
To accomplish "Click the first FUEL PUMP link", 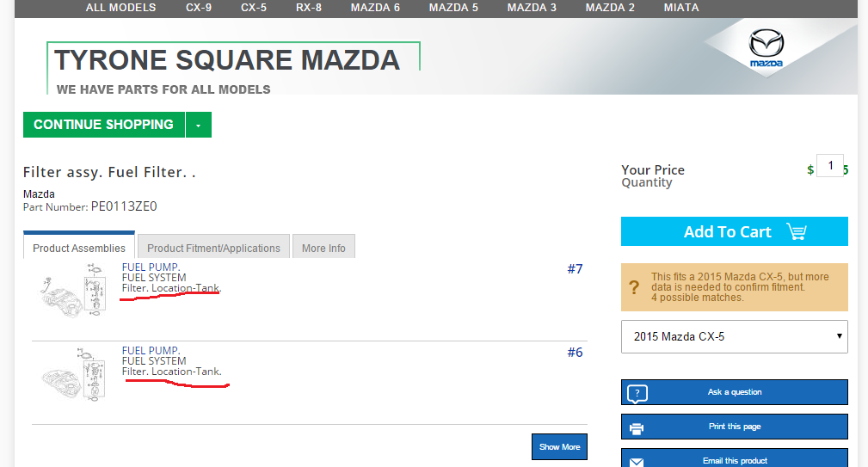I will tap(151, 267).
